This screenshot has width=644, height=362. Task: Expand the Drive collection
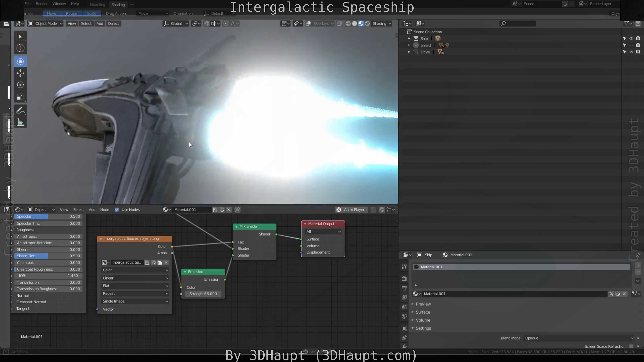pos(409,52)
